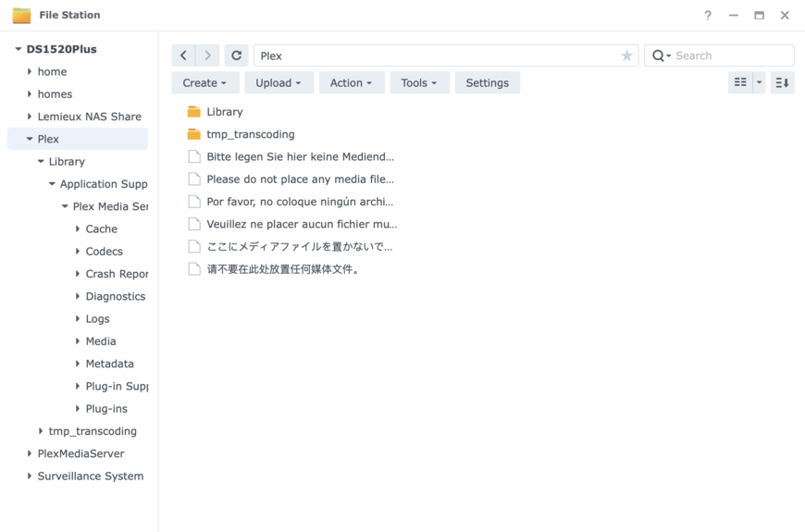Viewport: 805px width, 532px height.
Task: Collapse the DS1520Plus root node
Action: (x=18, y=49)
